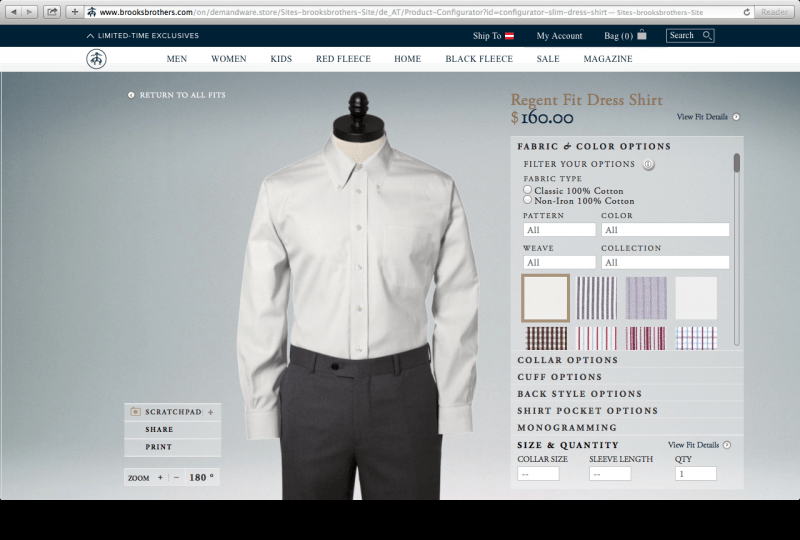Go back with Safari's back arrow
800x540 pixels.
(14, 12)
